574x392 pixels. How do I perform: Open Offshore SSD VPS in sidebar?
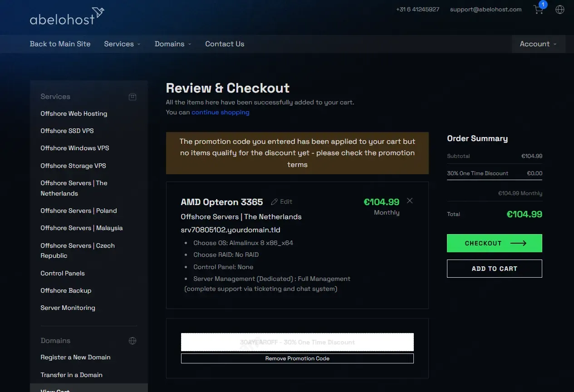(67, 131)
